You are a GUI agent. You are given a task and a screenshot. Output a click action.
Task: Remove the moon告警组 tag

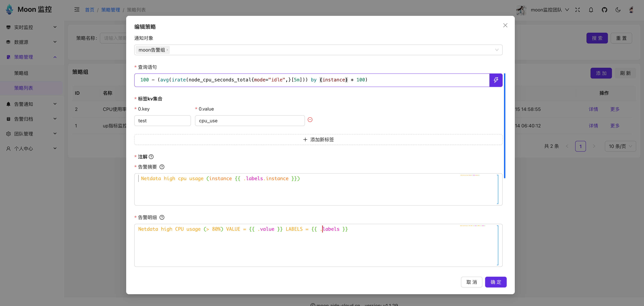coord(167,50)
